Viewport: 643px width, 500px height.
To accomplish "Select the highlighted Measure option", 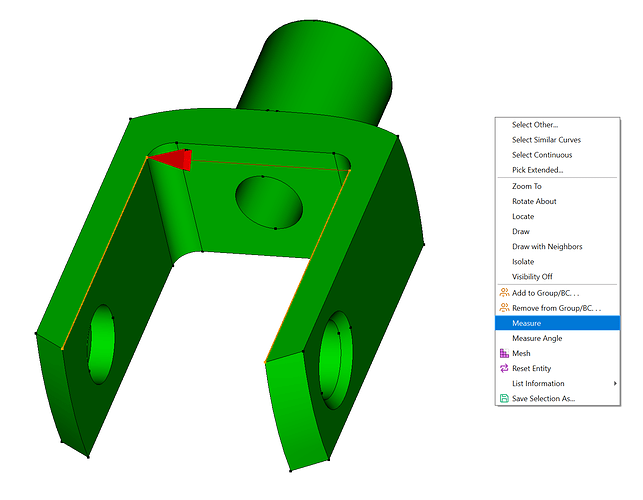I will coord(557,323).
